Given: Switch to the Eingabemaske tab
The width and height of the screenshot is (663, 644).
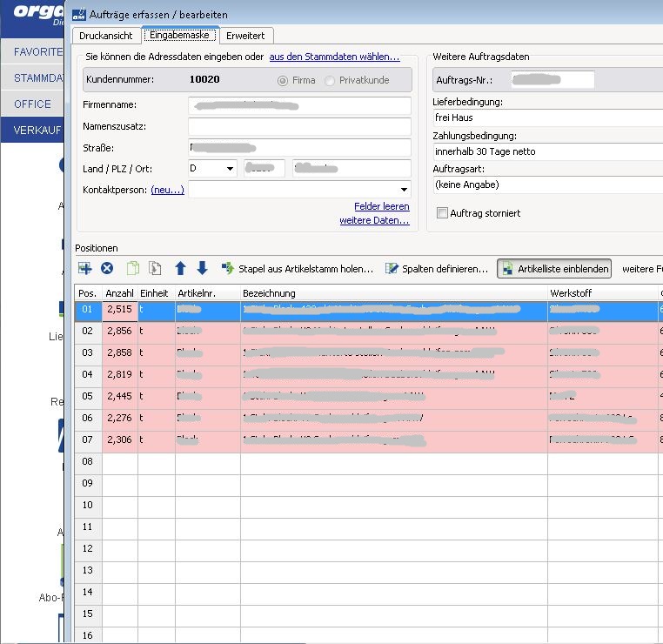Looking at the screenshot, I should 180,35.
